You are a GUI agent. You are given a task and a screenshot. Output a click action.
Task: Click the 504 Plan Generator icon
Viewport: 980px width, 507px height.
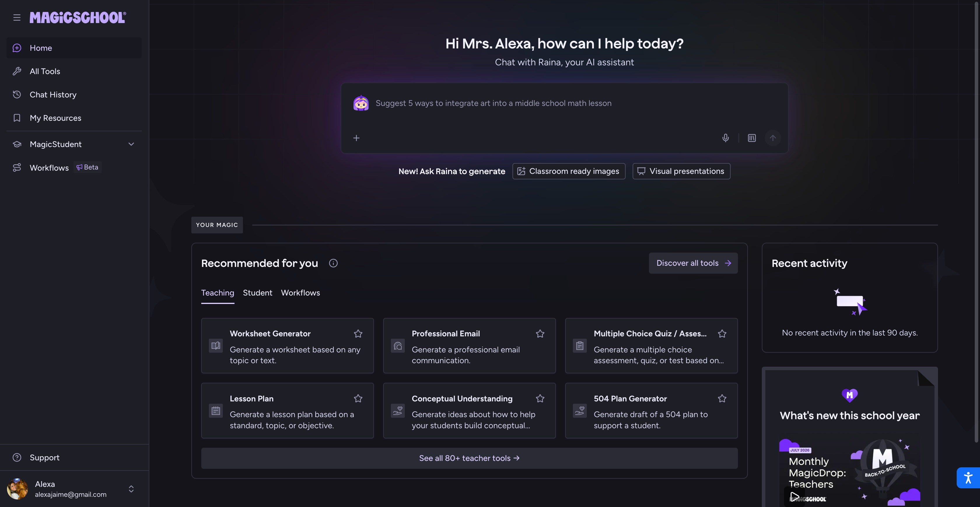(580, 411)
